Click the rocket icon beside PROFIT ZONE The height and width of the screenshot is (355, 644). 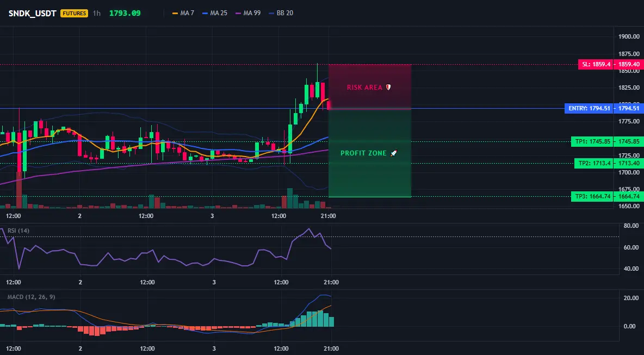click(393, 153)
